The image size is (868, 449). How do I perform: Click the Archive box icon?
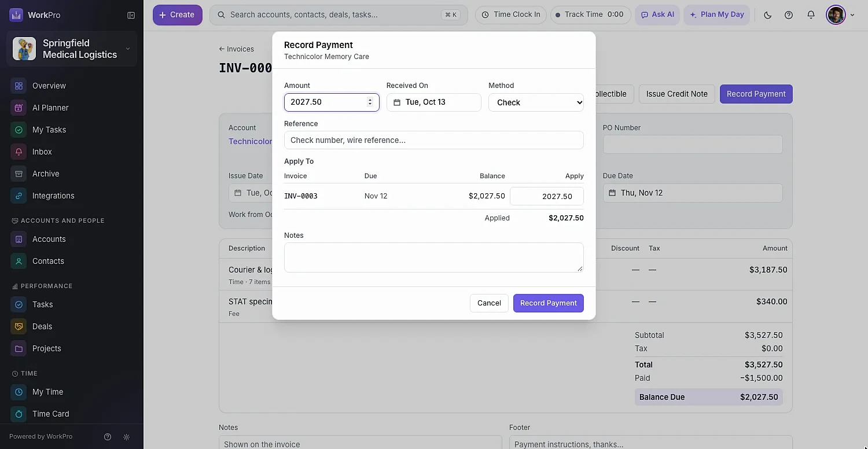19,174
